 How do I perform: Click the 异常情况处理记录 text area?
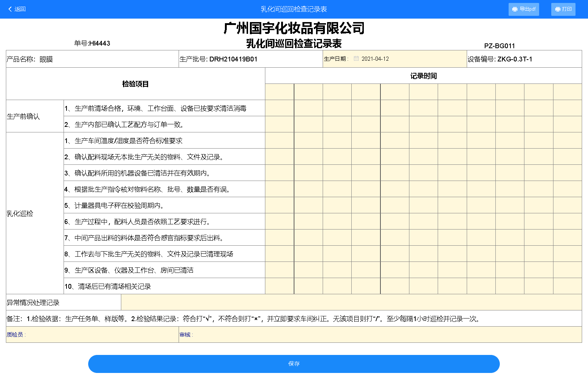coord(351,302)
